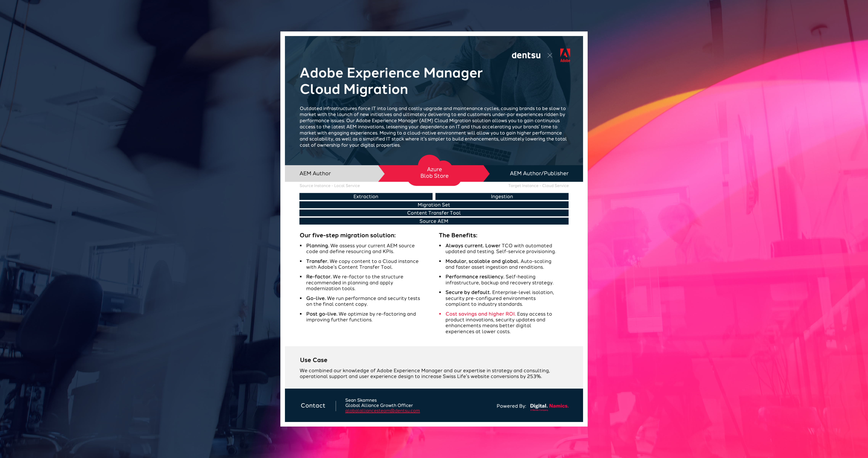The width and height of the screenshot is (868, 458).
Task: Click the X separator between logos
Action: point(549,56)
